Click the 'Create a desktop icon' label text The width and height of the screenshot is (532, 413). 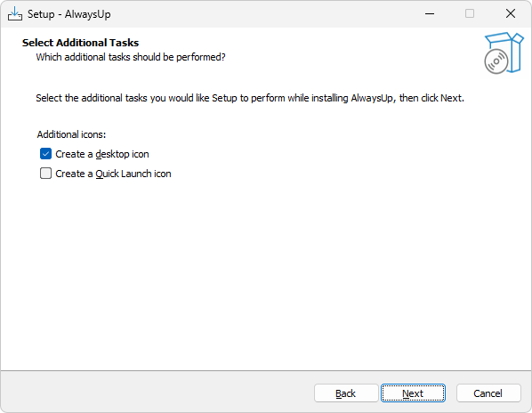tap(102, 154)
